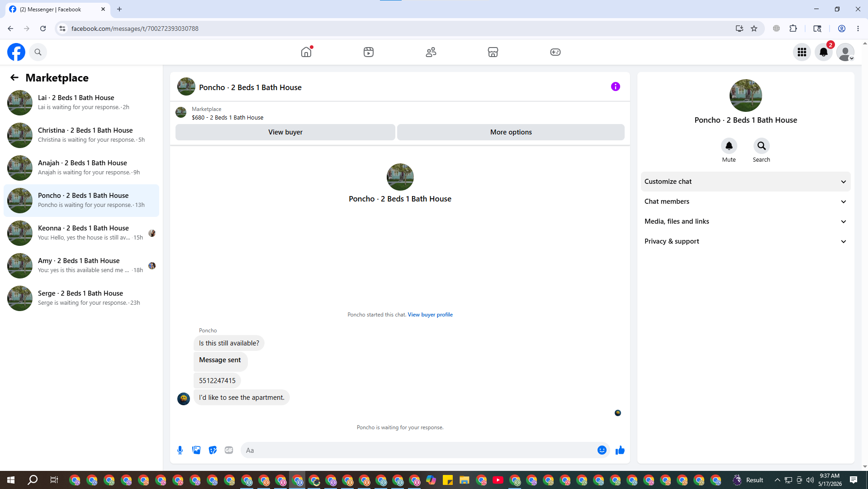The image size is (868, 489).
Task: Open Chrome three-dot menu
Action: pyautogui.click(x=858, y=29)
